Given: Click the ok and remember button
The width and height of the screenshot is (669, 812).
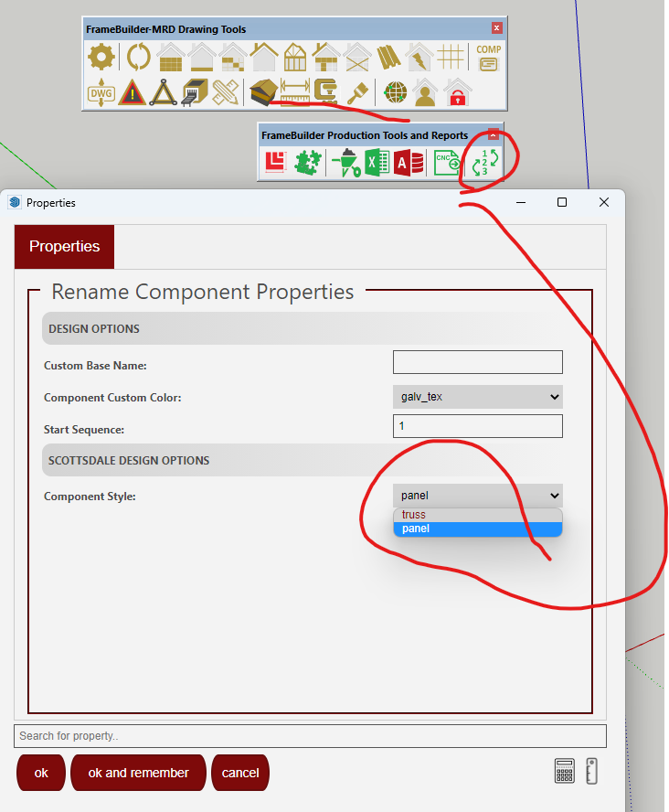Looking at the screenshot, I should click(138, 773).
